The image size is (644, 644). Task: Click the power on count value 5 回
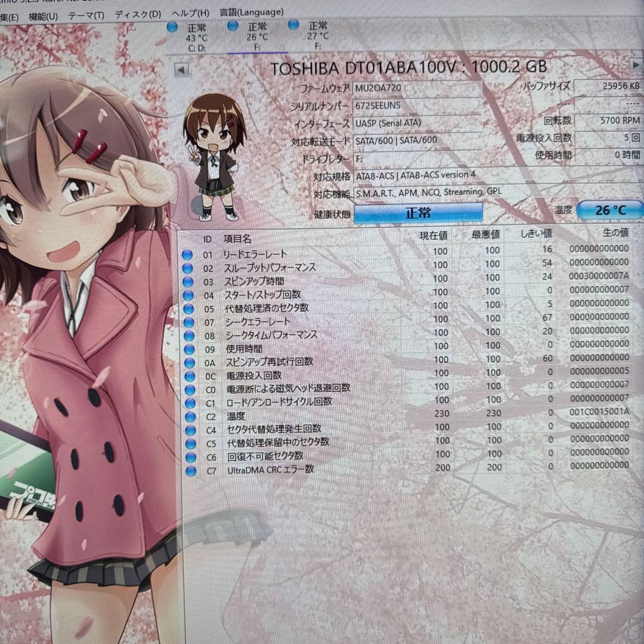point(608,138)
